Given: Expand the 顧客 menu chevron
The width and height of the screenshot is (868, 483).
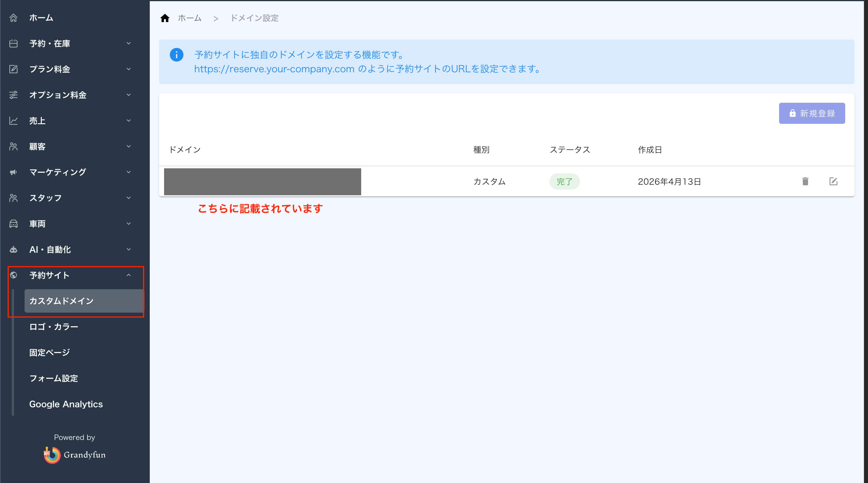Looking at the screenshot, I should pyautogui.click(x=129, y=146).
